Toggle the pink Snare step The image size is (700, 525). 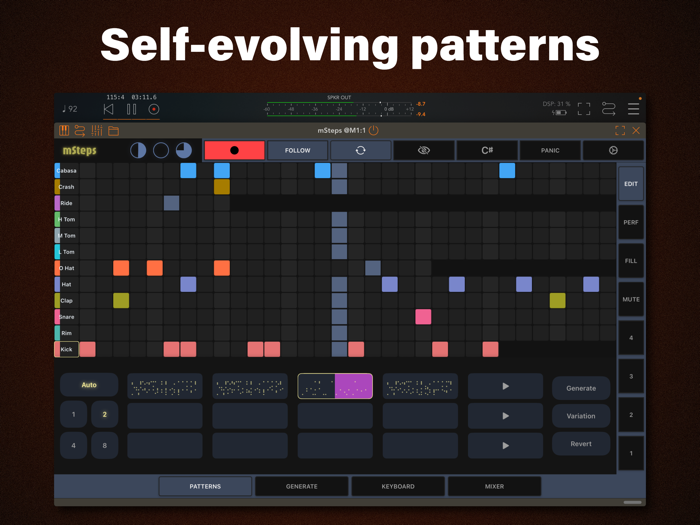[x=423, y=317]
